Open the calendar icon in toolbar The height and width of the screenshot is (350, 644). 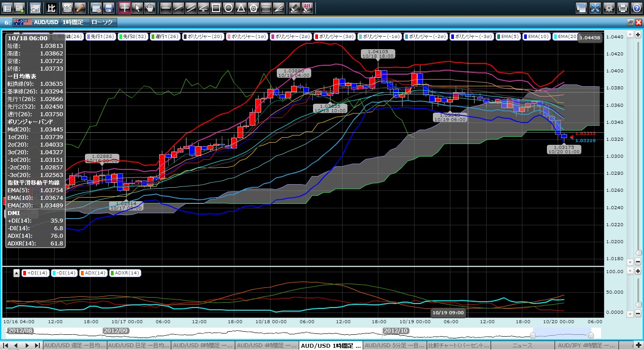pyautogui.click(x=35, y=8)
